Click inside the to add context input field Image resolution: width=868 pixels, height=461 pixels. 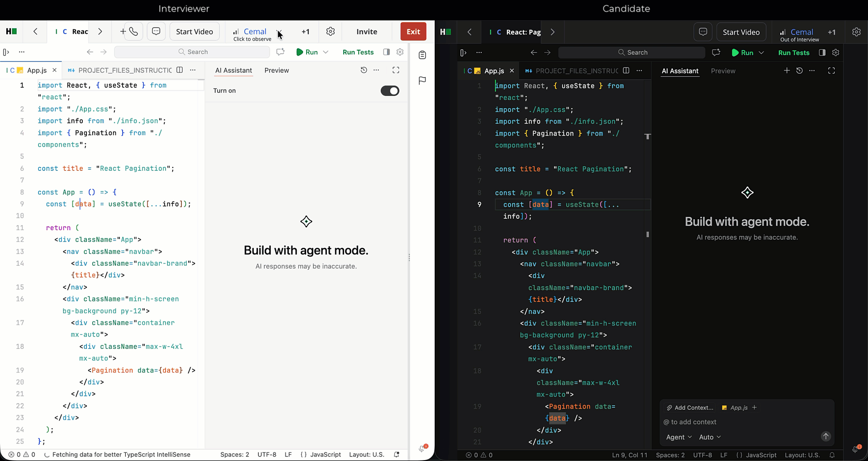coord(724,422)
